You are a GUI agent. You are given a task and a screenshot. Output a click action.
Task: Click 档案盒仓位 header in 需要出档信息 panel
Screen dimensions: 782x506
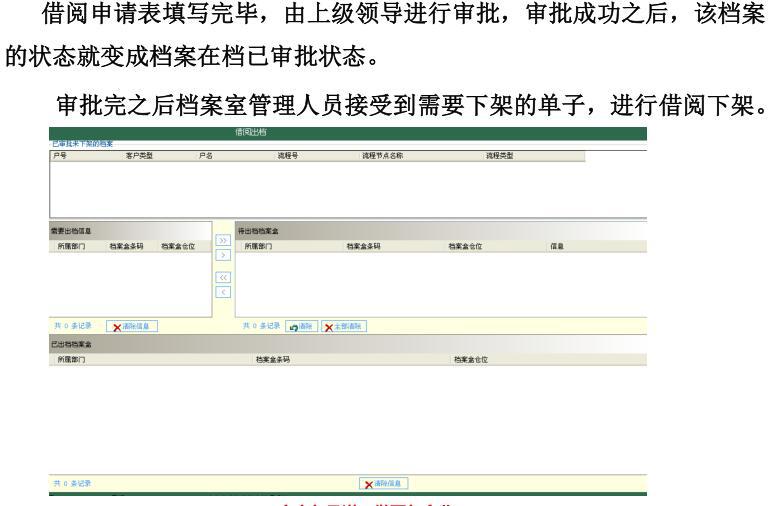(178, 246)
